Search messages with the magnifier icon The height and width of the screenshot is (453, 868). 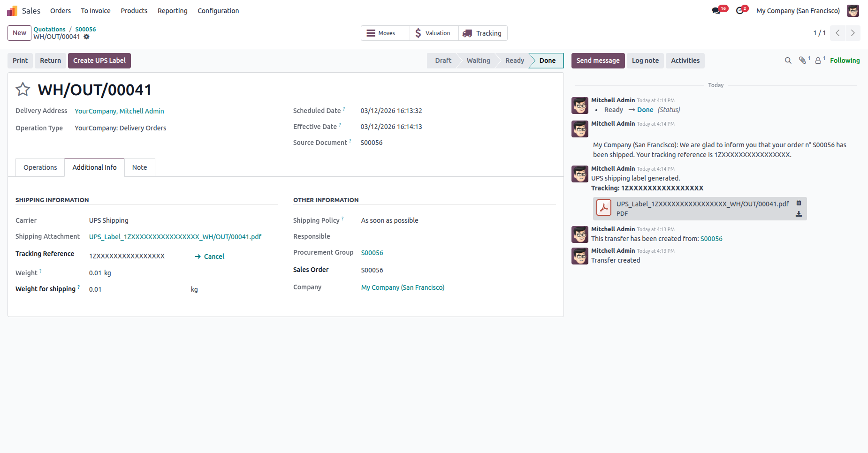(788, 60)
